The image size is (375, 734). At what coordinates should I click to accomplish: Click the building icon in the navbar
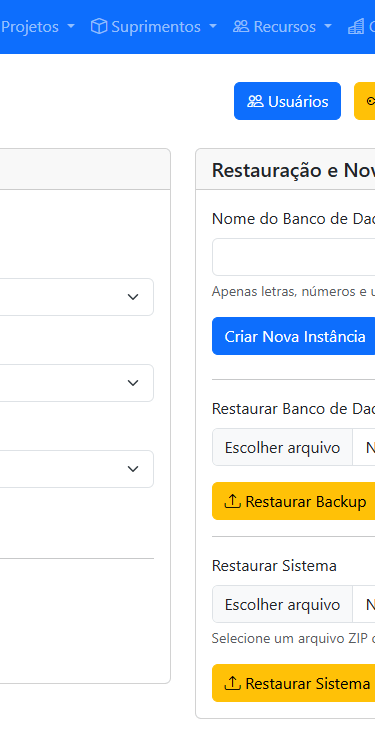[x=356, y=27]
